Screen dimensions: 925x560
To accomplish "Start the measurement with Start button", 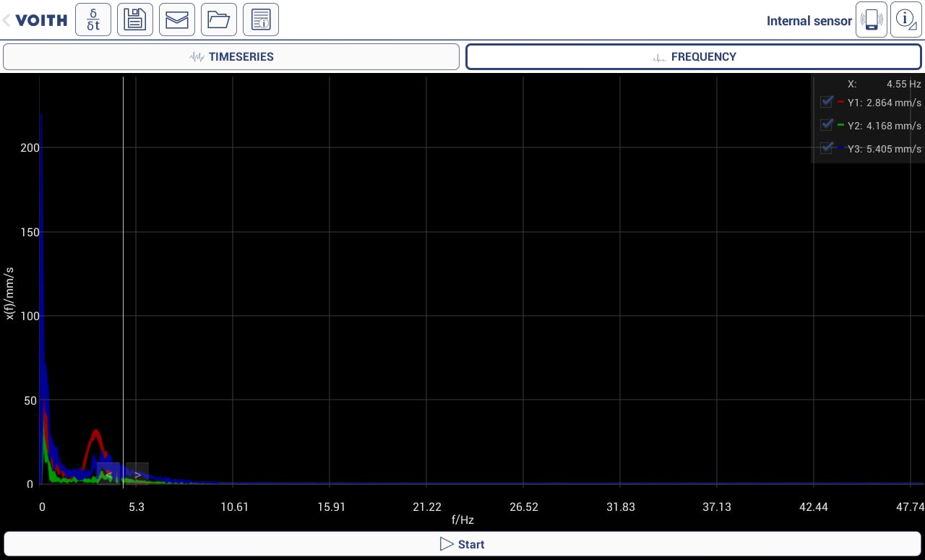I will pos(462,544).
